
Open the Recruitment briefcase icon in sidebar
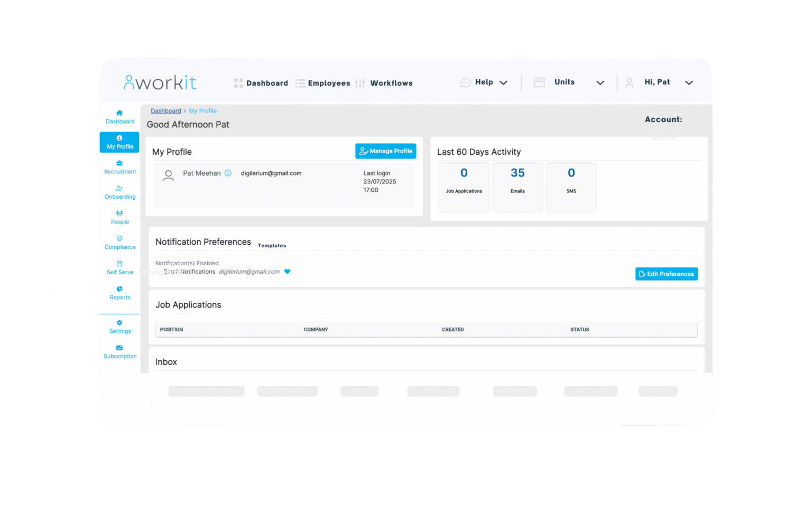tap(119, 164)
